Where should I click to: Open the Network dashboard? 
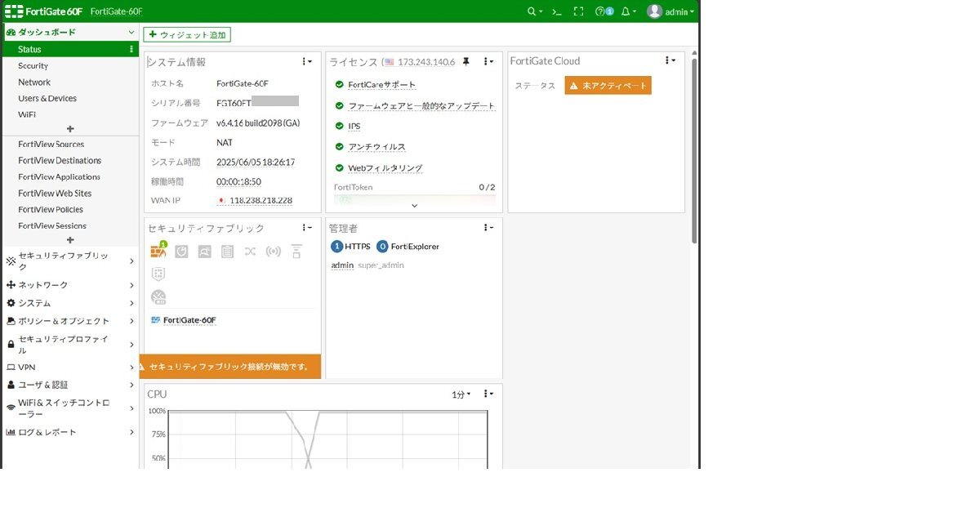tap(34, 82)
